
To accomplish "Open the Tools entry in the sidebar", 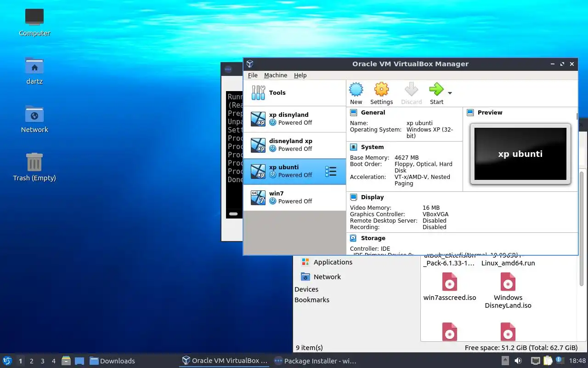I will (x=294, y=93).
